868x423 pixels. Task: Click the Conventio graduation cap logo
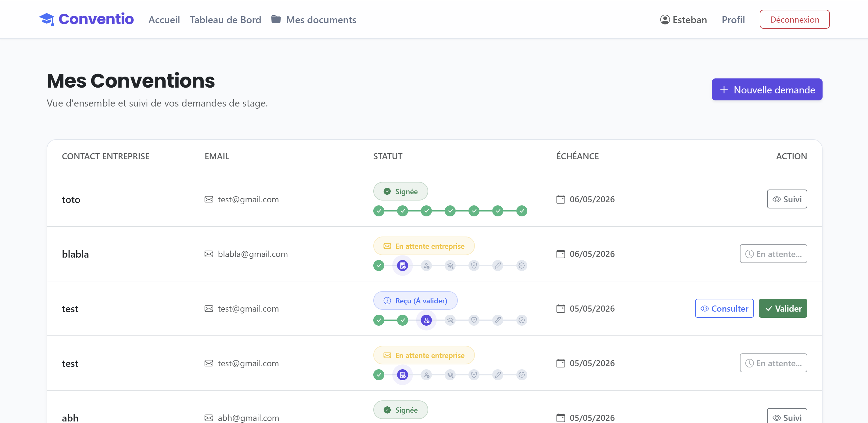[46, 19]
